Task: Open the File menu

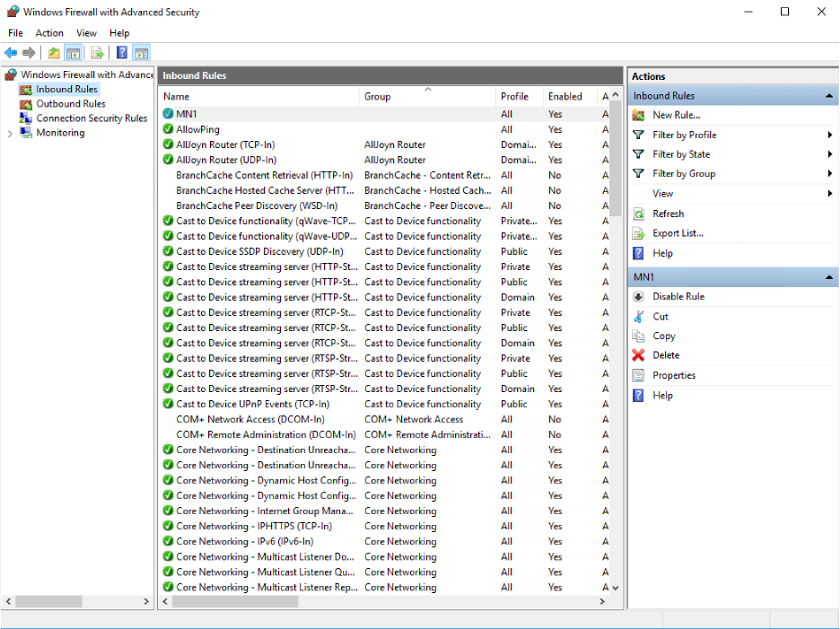Action: (15, 33)
